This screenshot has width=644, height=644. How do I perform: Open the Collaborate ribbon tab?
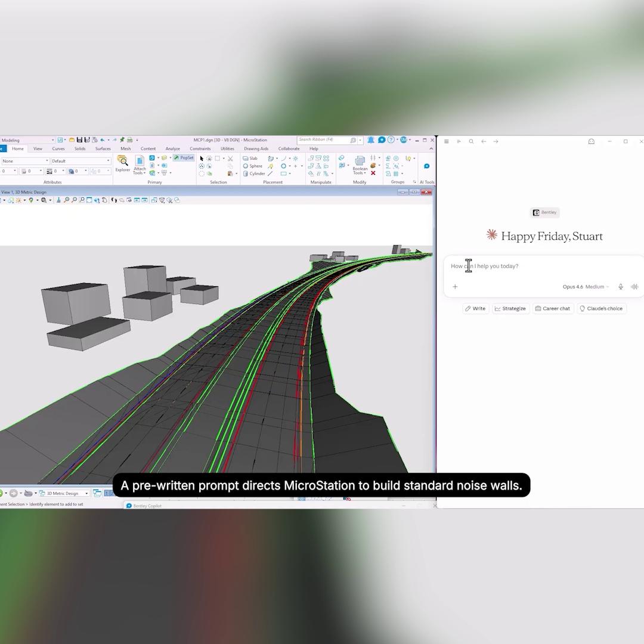pos(289,148)
